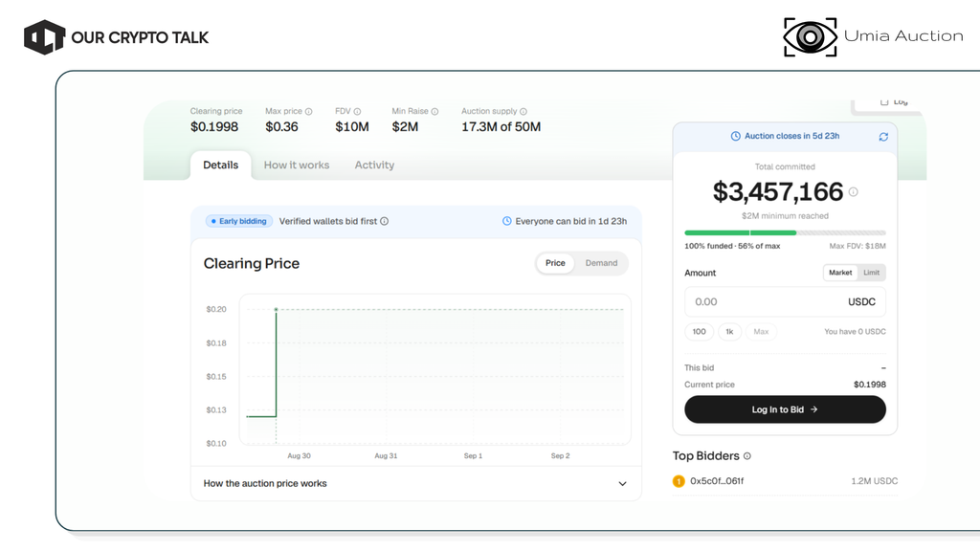
Task: Click info icon after Verified wallets bid first
Action: (385, 221)
